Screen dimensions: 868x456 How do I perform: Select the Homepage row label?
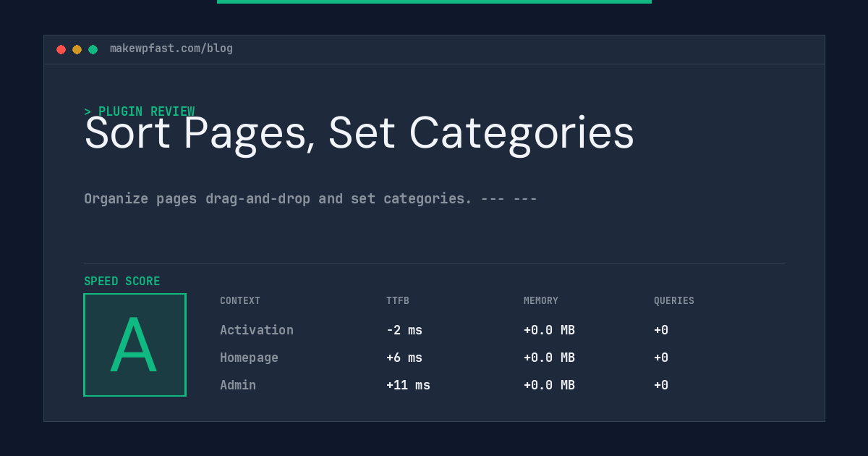click(x=249, y=358)
